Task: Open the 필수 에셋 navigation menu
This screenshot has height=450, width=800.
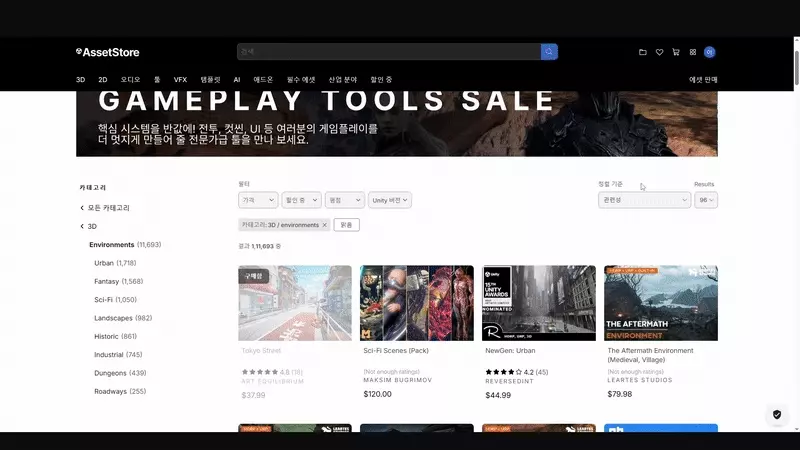Action: [x=301, y=80]
